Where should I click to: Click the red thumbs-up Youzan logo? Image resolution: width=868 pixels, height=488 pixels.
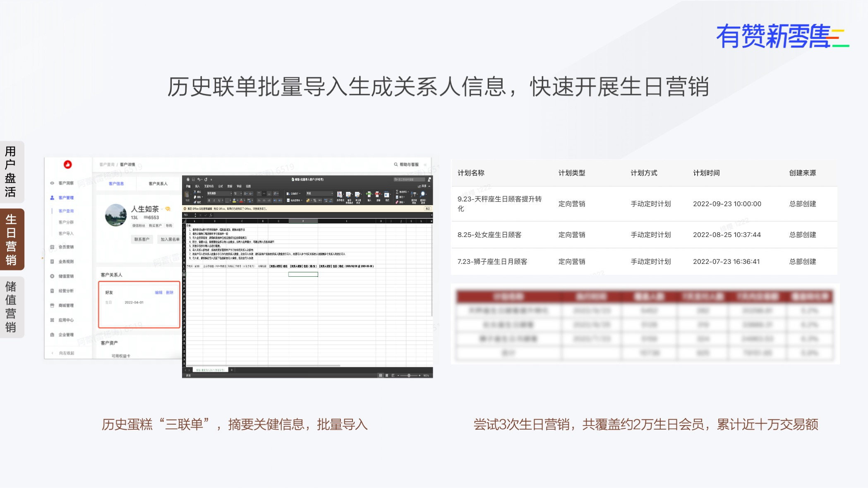pyautogui.click(x=68, y=164)
